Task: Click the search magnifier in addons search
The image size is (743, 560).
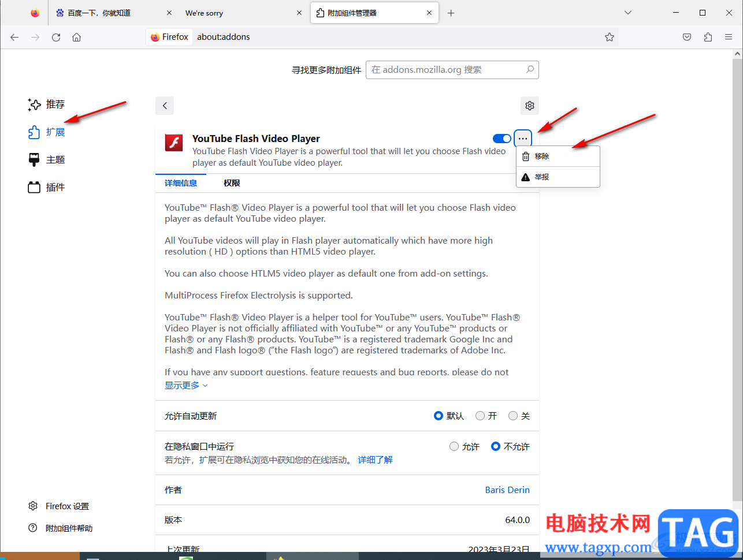Action: tap(530, 70)
